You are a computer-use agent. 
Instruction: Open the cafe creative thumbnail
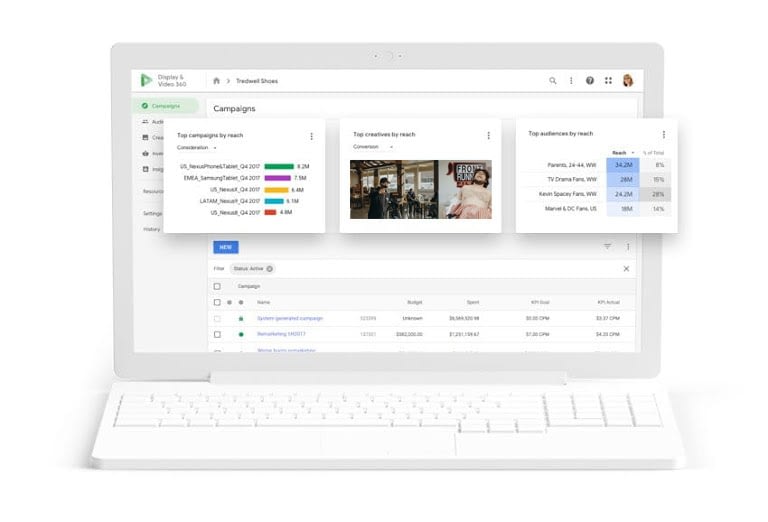pyautogui.click(x=394, y=190)
